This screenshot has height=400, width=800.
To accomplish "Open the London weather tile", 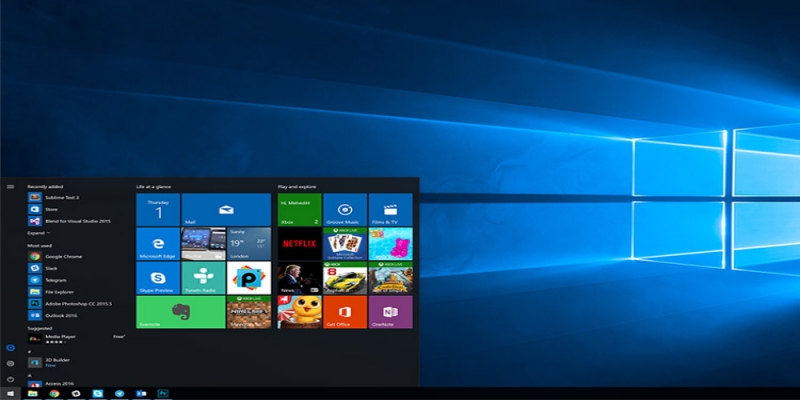I will 249,244.
